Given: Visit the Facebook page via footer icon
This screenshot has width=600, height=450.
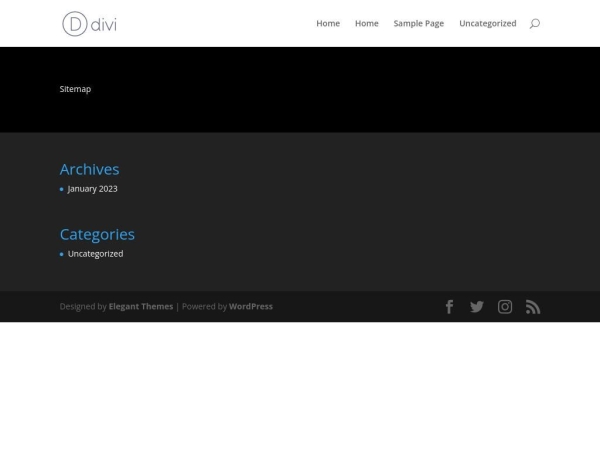Looking at the screenshot, I should pos(449,307).
